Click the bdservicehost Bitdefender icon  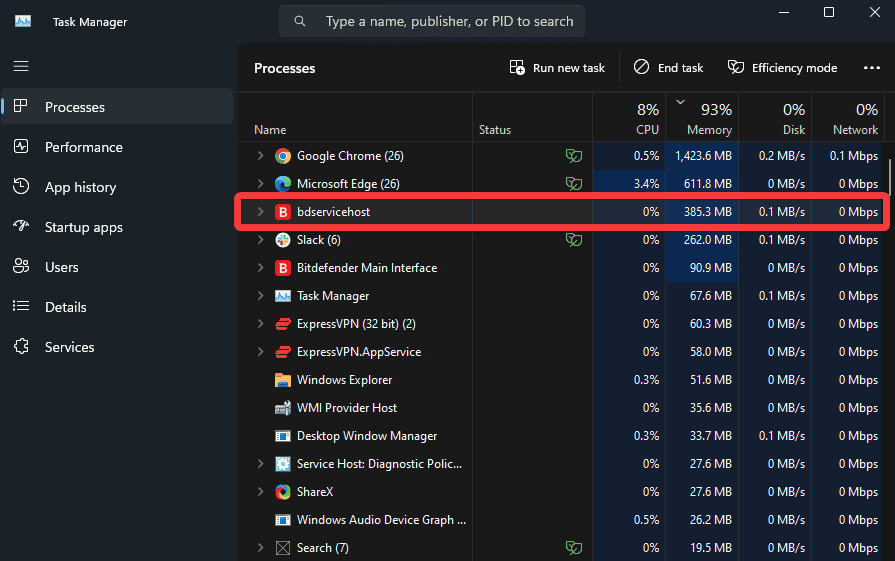283,212
